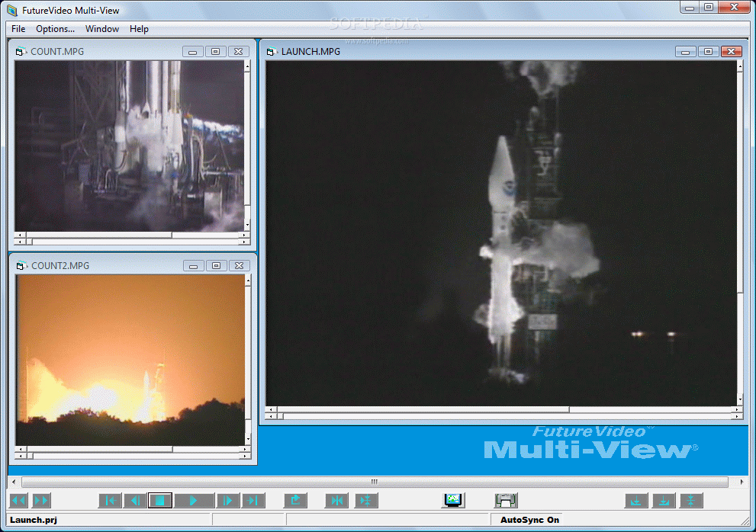Click the COUNT2.MPG video frame
Image resolution: width=756 pixels, height=532 pixels.
pos(130,361)
